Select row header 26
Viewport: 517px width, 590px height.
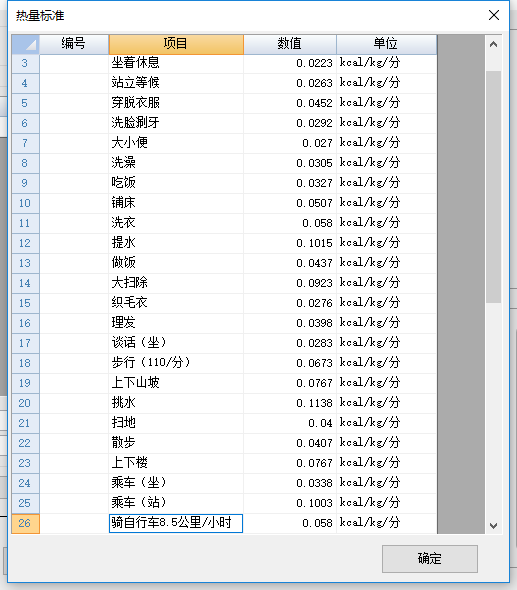[x=25, y=523]
